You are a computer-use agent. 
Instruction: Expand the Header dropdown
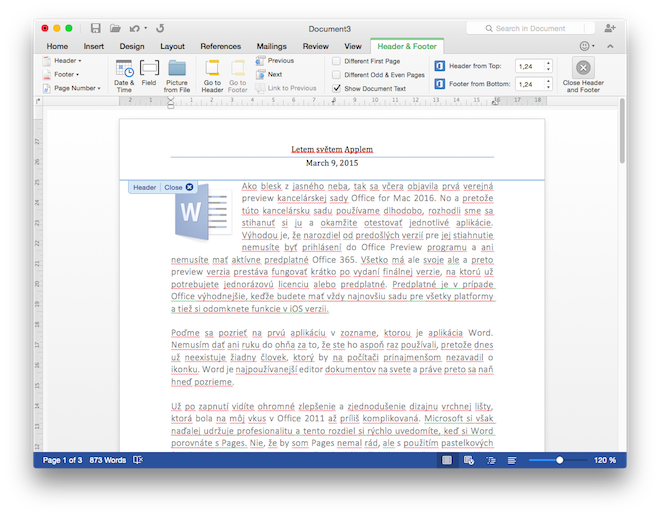click(x=68, y=61)
